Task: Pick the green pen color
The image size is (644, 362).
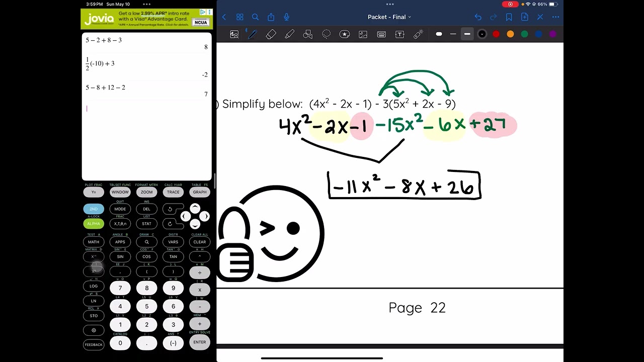Action: click(x=524, y=34)
